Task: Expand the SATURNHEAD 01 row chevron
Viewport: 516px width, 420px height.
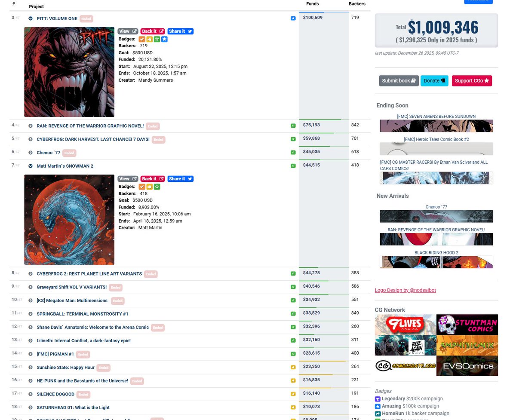Action: coord(31,408)
